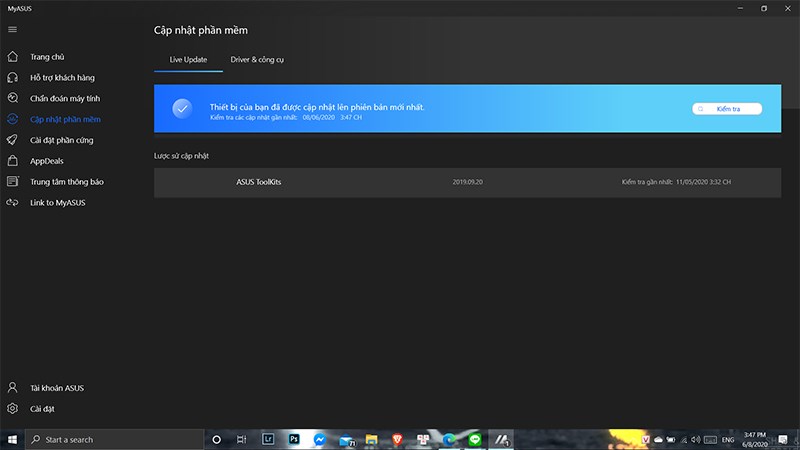The height and width of the screenshot is (450, 800).
Task: Open Cài đặt settings gear
Action: 42,409
